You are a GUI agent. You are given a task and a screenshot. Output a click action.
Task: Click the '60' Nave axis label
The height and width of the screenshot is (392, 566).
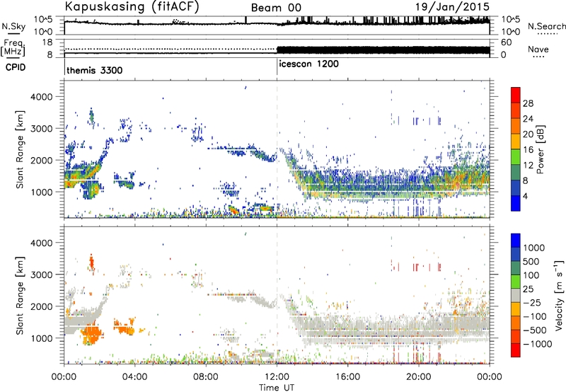click(x=506, y=42)
